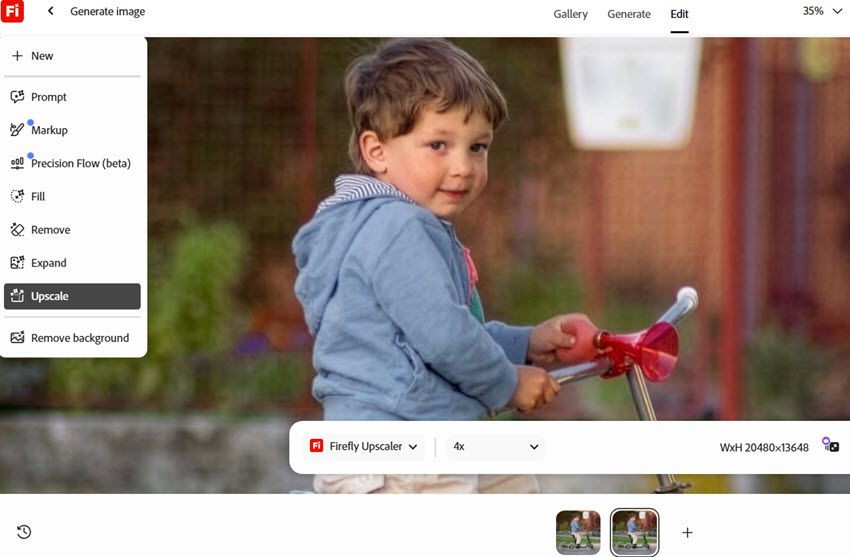Click the generate credits icon beside dimensions
Viewport: 850px width, 557px height.
pyautogui.click(x=830, y=445)
